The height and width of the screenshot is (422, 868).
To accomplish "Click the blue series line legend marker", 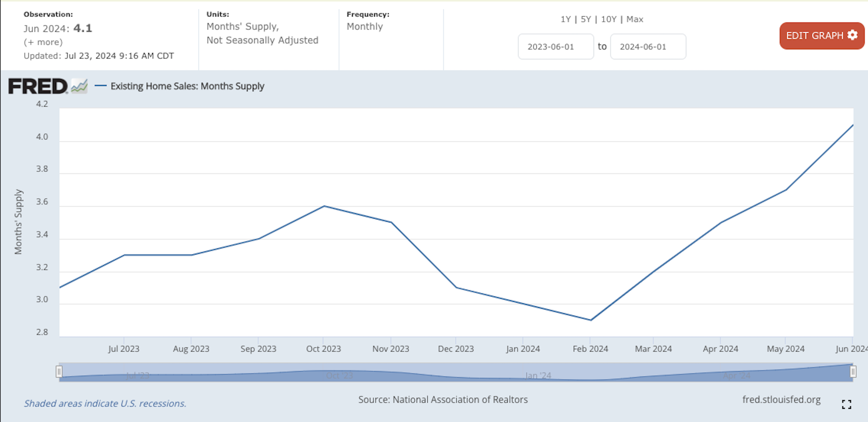I will click(x=100, y=86).
